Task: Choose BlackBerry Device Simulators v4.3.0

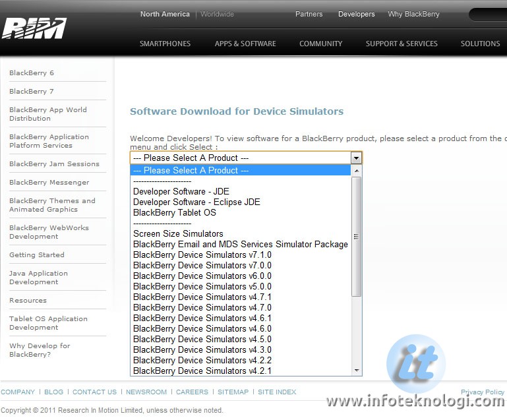Action: tap(241, 350)
